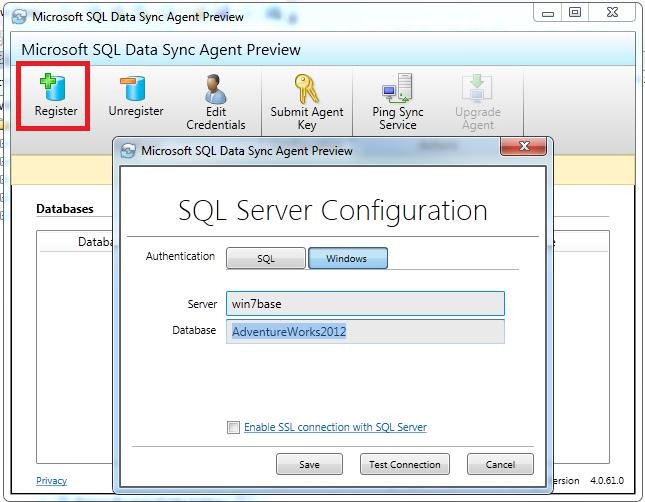
Task: Run Ping Sync Service from toolbar
Action: (x=397, y=88)
